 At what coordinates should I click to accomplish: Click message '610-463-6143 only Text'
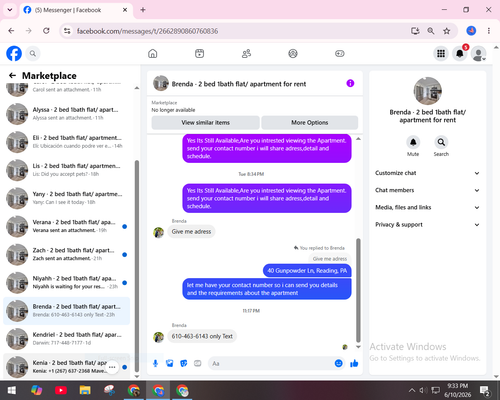pos(202,336)
